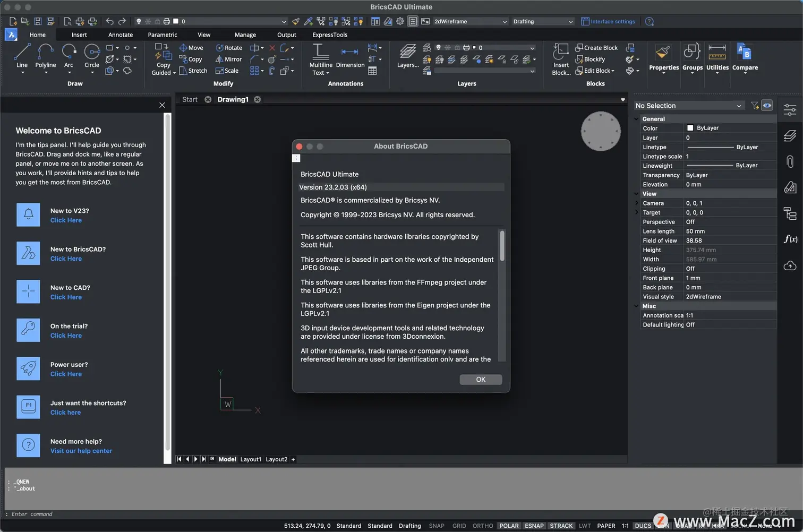Viewport: 803px width, 532px height.
Task: Select the Line drawing tool
Action: (22, 56)
